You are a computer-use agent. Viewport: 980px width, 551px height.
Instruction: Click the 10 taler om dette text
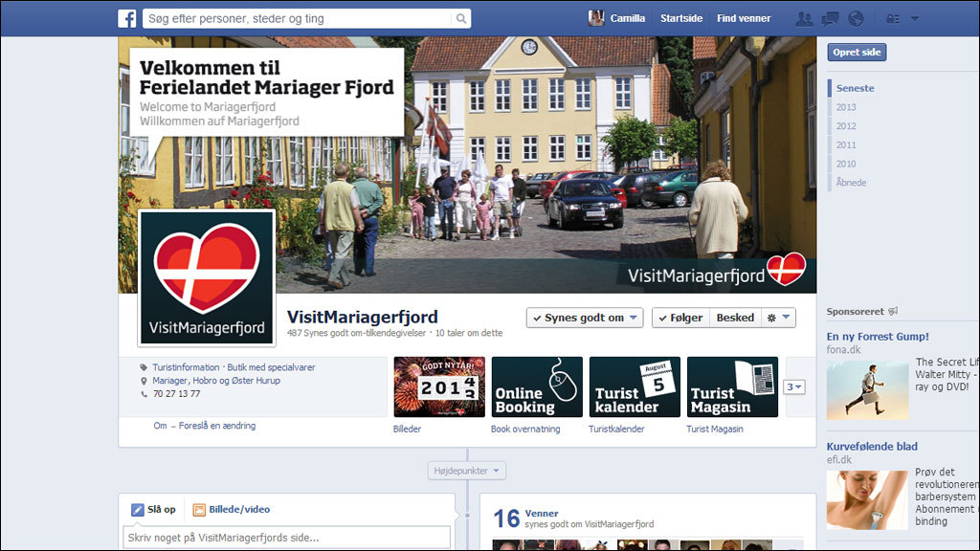(469, 333)
